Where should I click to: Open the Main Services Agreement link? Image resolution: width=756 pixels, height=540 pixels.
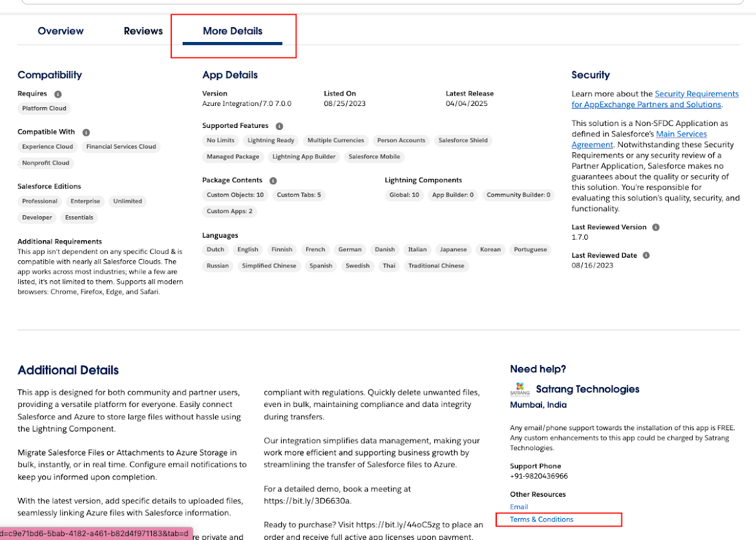click(639, 140)
